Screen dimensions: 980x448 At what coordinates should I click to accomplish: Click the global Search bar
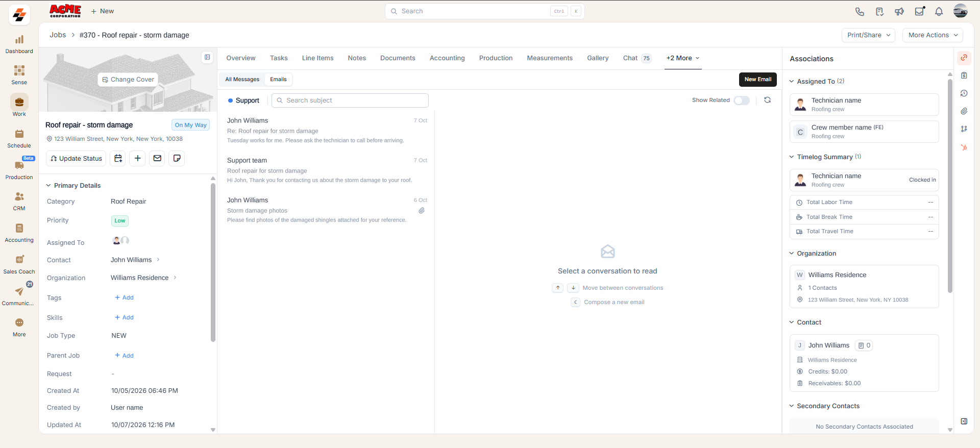click(x=485, y=11)
